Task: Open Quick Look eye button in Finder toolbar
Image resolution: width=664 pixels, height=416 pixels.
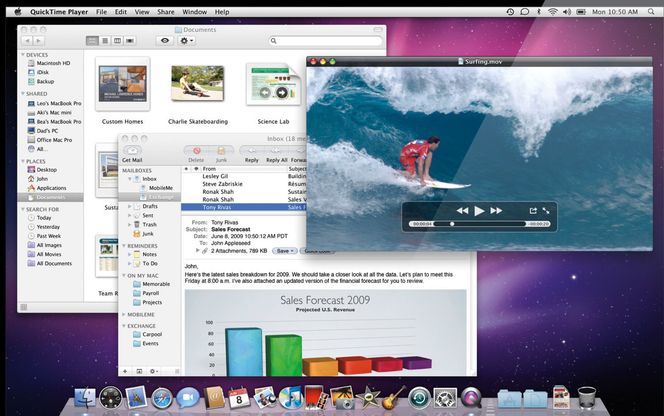Action: [x=165, y=41]
